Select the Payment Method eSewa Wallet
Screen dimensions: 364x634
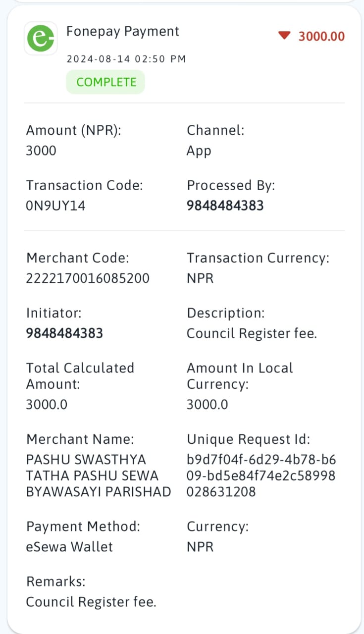[x=69, y=547]
